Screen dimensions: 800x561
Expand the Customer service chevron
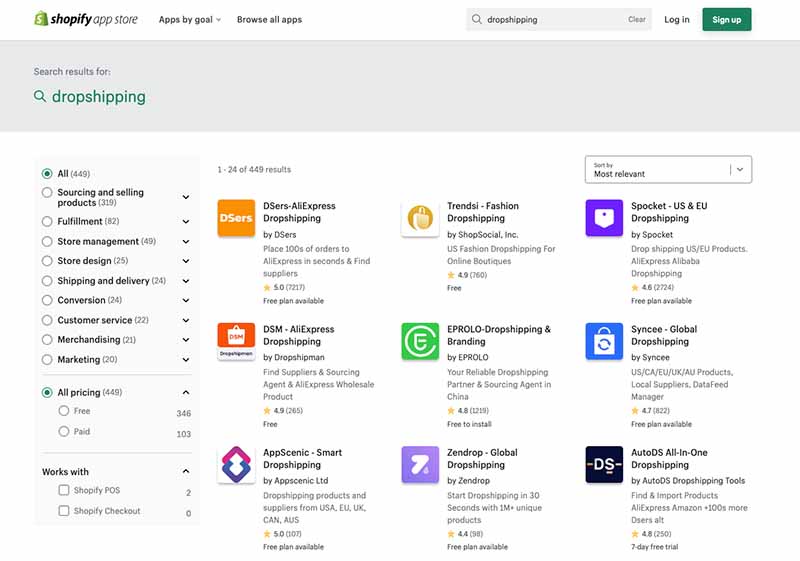coord(186,320)
